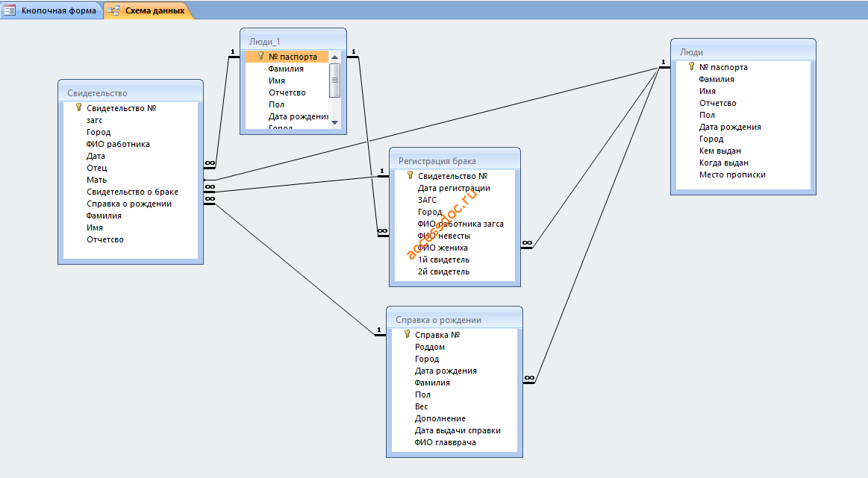Click the primary key icon in Люди_1 table

(260, 56)
